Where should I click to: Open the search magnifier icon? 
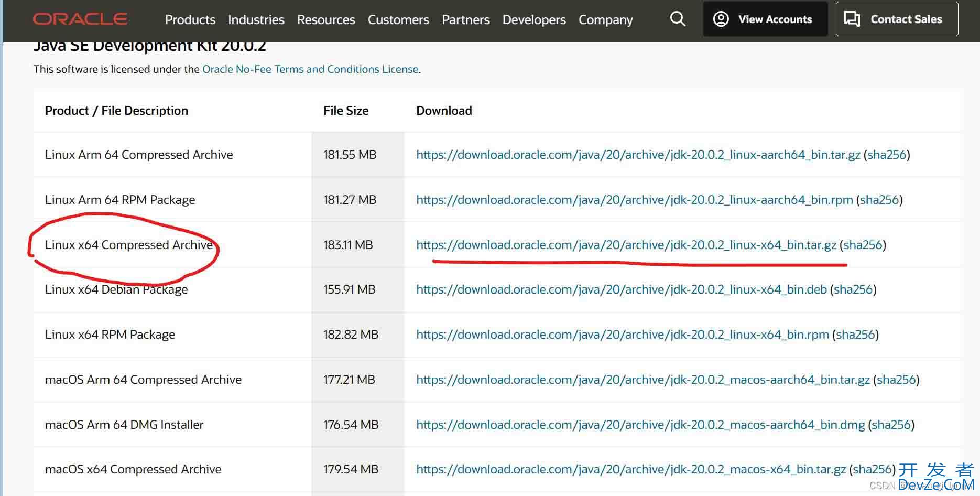(678, 19)
